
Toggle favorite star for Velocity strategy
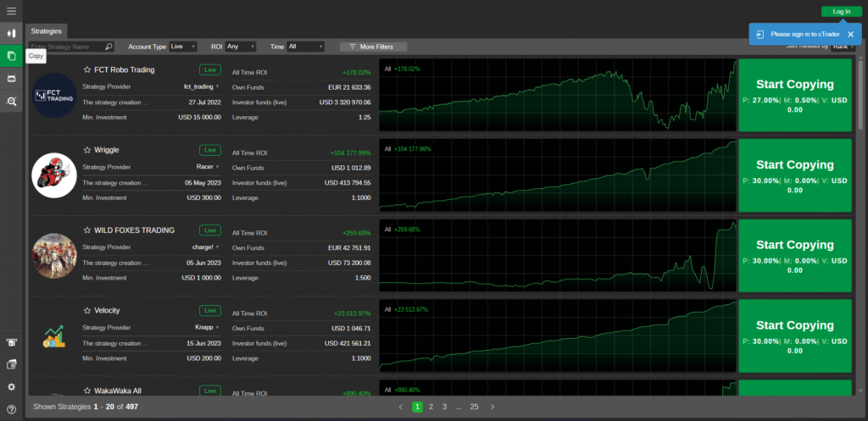tap(86, 311)
